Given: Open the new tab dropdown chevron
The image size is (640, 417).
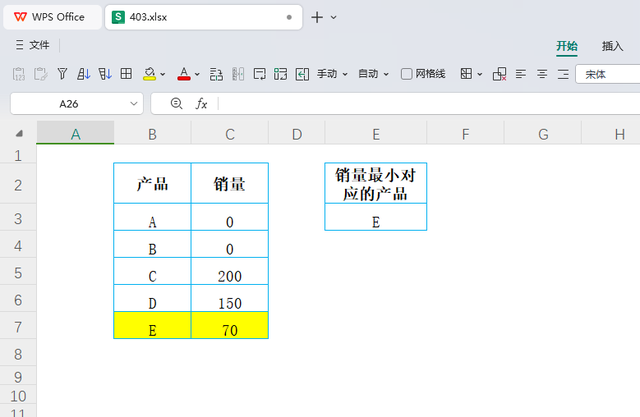Looking at the screenshot, I should pyautogui.click(x=333, y=18).
